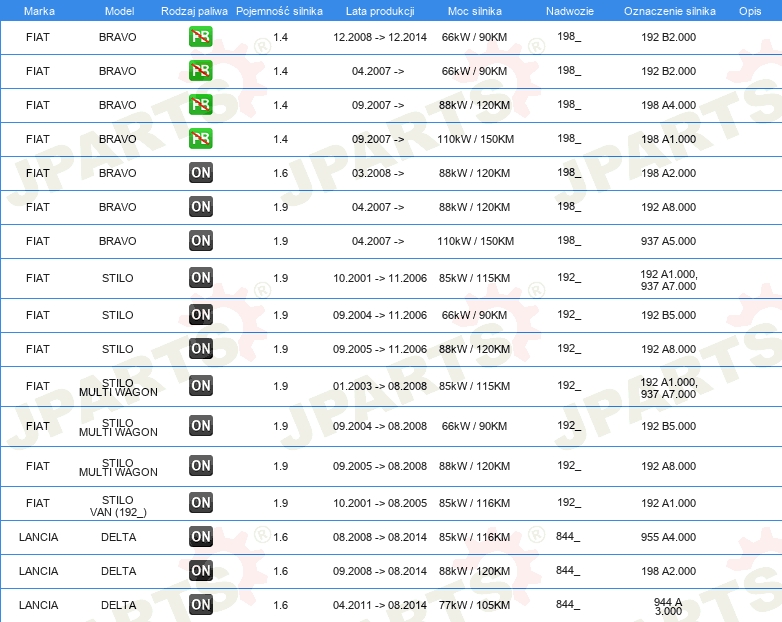Click the ON icon in the Multi Wagon 09.2005 row

click(200, 465)
